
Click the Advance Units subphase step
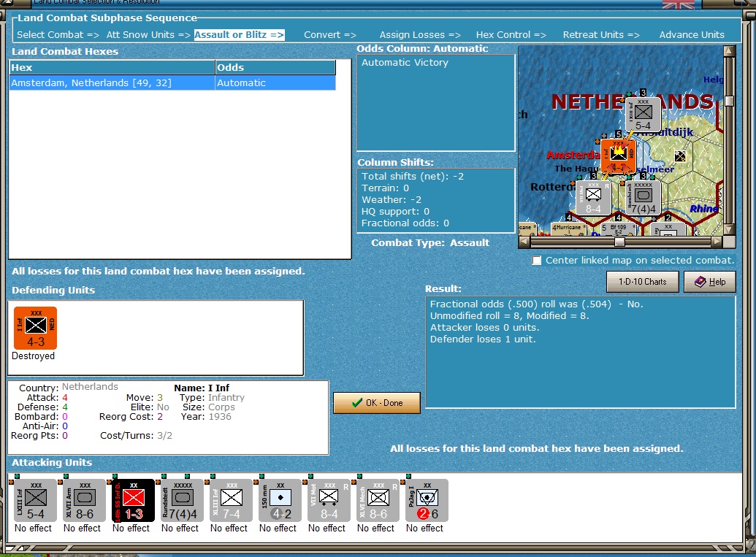[x=692, y=35]
